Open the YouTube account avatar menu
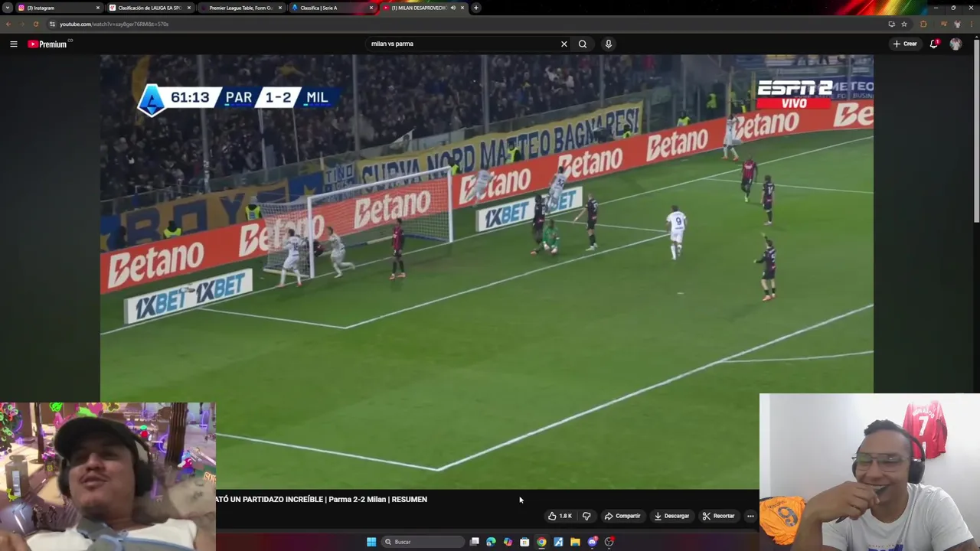This screenshot has width=980, height=551. click(x=955, y=44)
